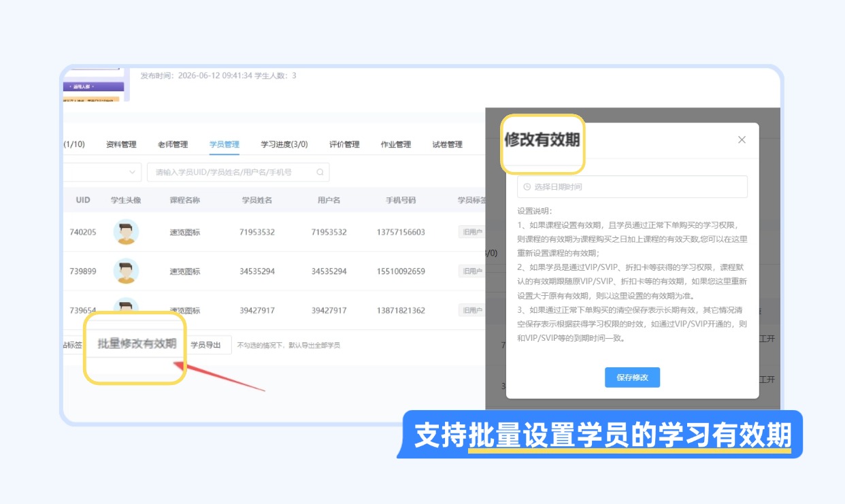Click 旧用户 tag in row 739654
Screen dimensions: 845x504
[x=471, y=311]
